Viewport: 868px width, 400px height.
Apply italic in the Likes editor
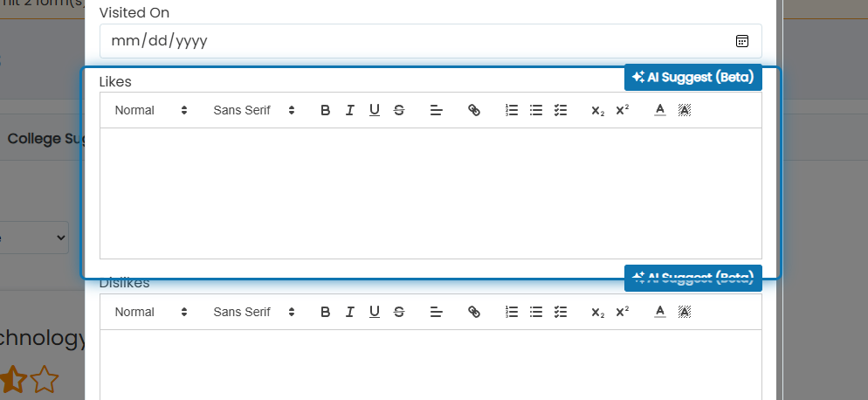point(350,110)
